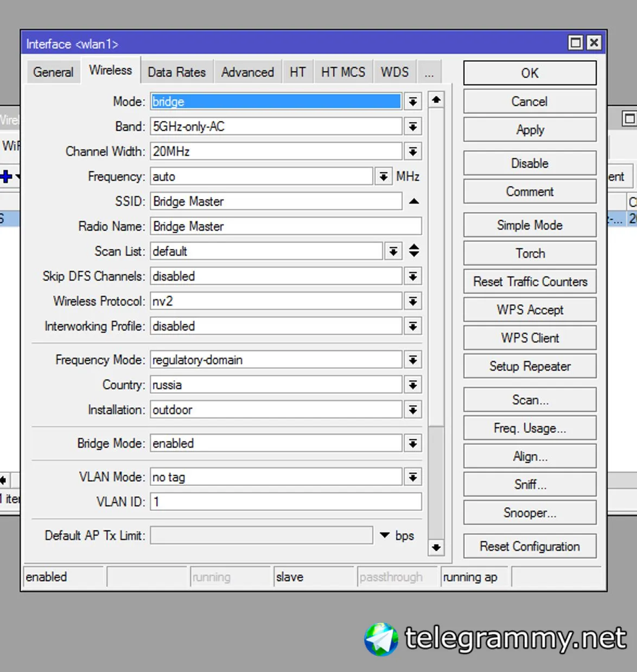This screenshot has height=672, width=637.
Task: Open the Frequency Mode dropdown arrow
Action: 413,360
